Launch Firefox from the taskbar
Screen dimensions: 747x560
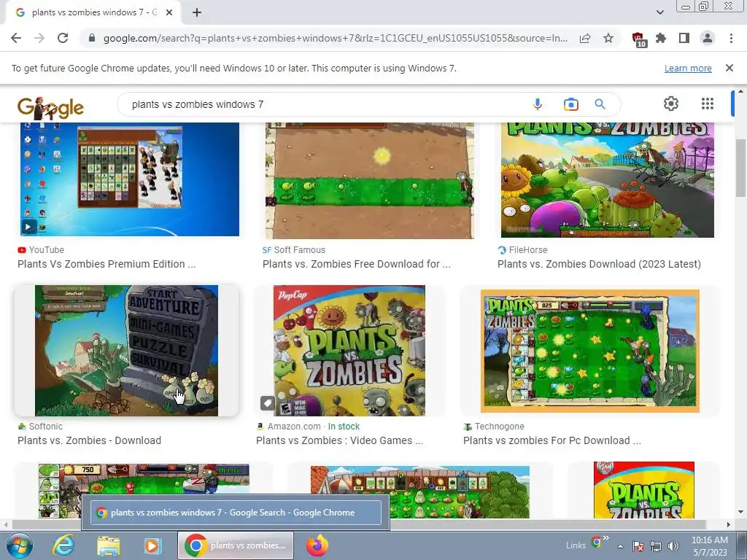[x=317, y=545]
